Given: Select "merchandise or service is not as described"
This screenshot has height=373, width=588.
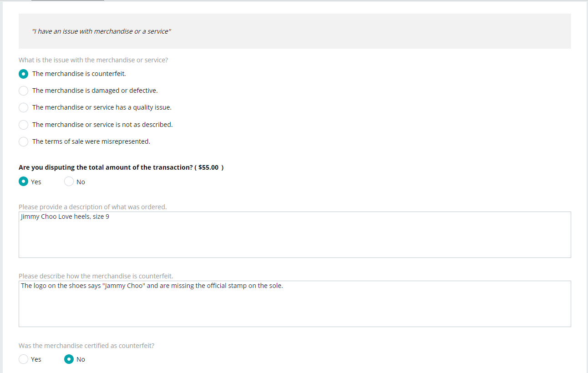Looking at the screenshot, I should click(x=24, y=125).
